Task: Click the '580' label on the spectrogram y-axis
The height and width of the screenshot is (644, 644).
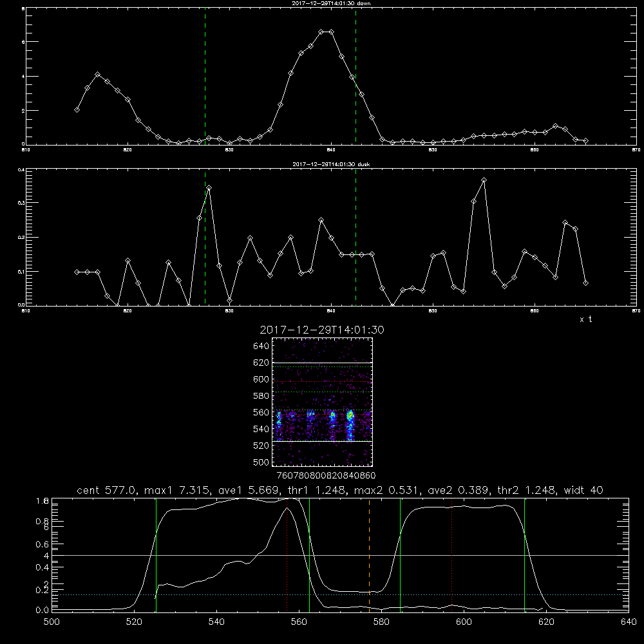Action: (261, 396)
